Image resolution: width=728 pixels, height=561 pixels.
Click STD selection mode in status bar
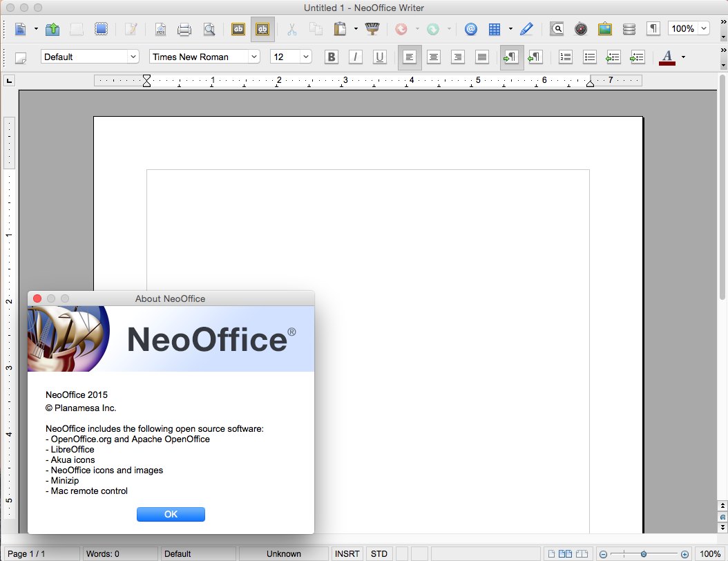(x=379, y=553)
